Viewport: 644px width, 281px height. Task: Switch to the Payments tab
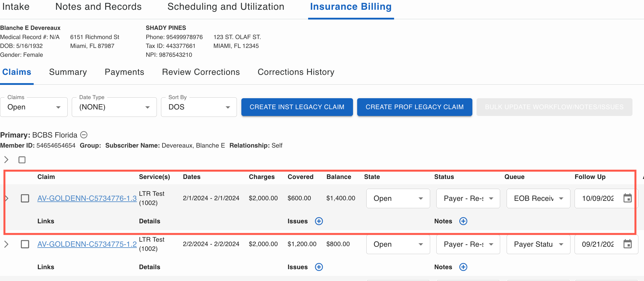click(124, 72)
